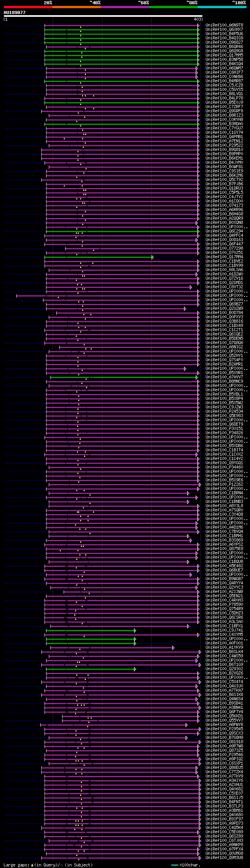Click the UniRef100_Q6FTV4 label
This screenshot has width=250, height=868.
(x=224, y=712)
